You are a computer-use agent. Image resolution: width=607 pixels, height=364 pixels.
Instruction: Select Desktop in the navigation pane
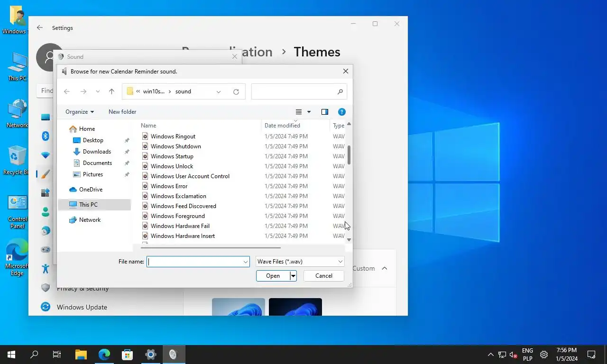pyautogui.click(x=93, y=140)
